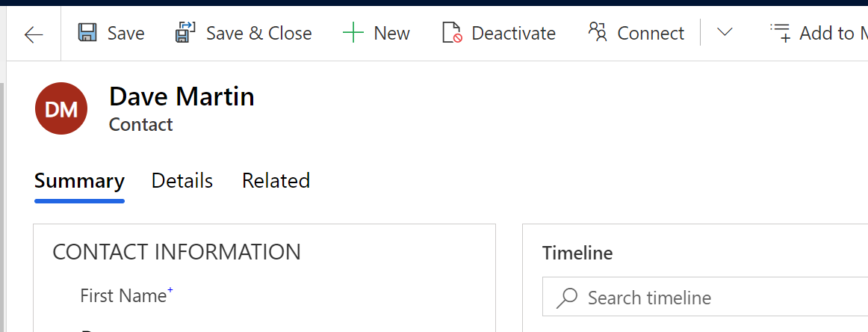Click the DM contact avatar circle
The height and width of the screenshot is (332, 868).
click(61, 108)
